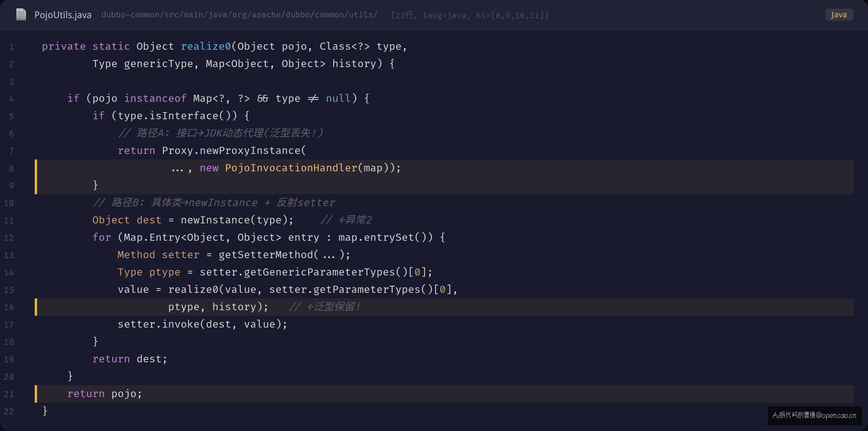Click 'newInstance(type)' on line 11
The width and height of the screenshot is (868, 431).
tap(234, 220)
